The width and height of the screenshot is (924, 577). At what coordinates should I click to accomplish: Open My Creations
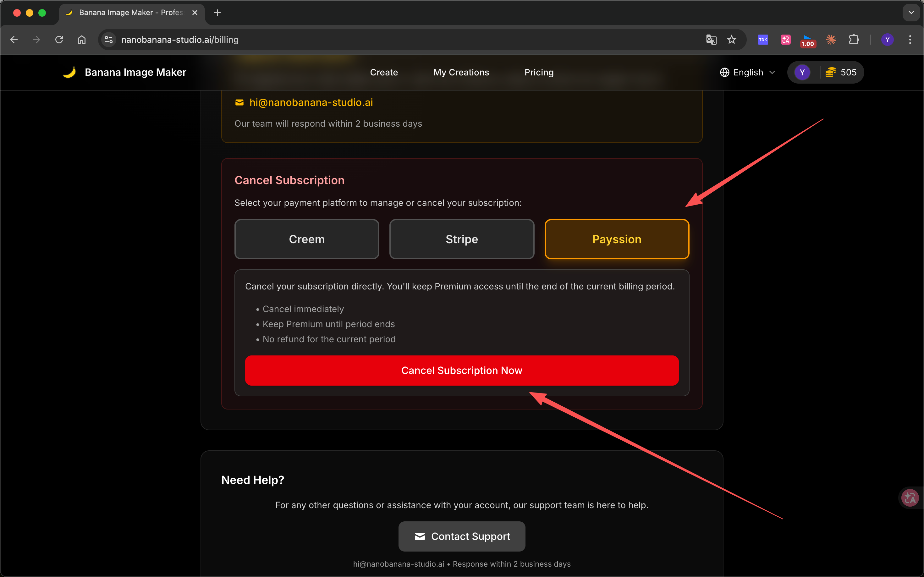(461, 72)
